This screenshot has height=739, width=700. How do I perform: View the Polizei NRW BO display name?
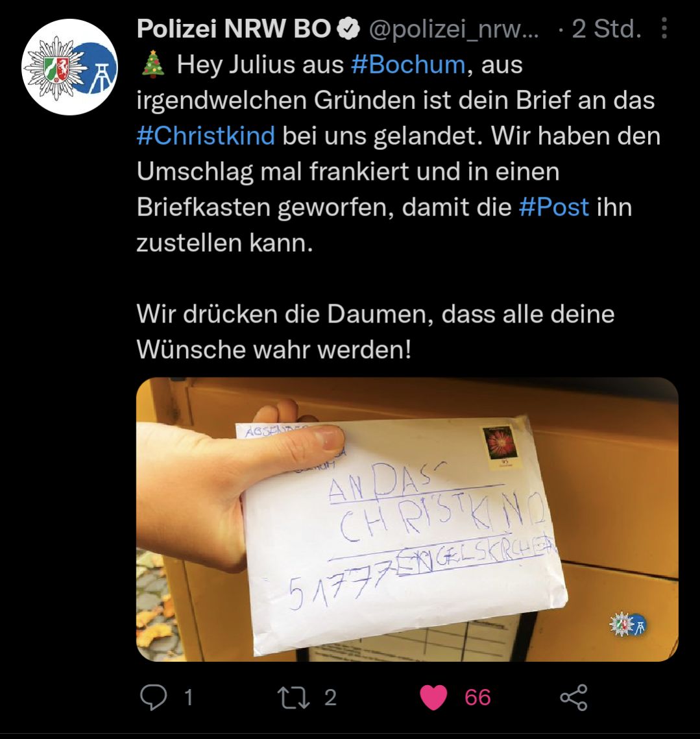point(234,29)
